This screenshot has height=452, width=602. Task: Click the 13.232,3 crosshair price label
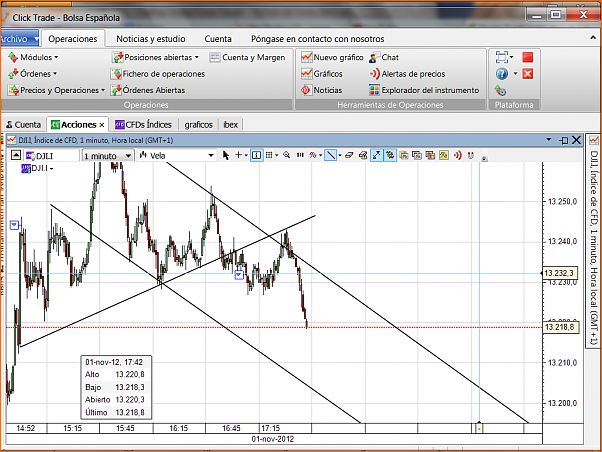[559, 273]
